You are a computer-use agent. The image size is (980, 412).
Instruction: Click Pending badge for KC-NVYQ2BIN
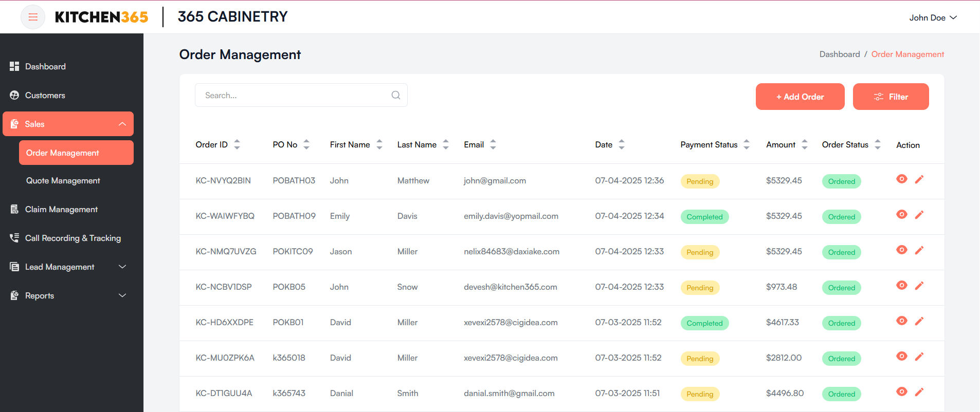pos(700,181)
